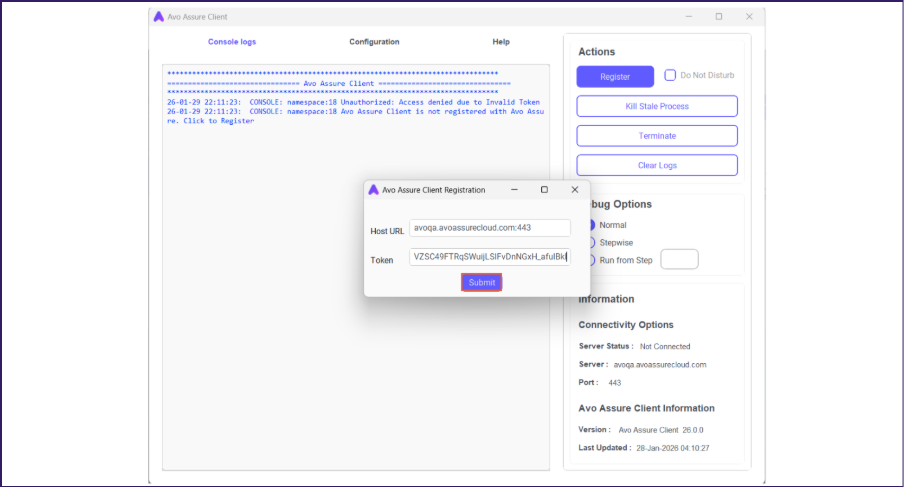
Task: Maximize the Client Registration dialog
Action: (x=544, y=189)
